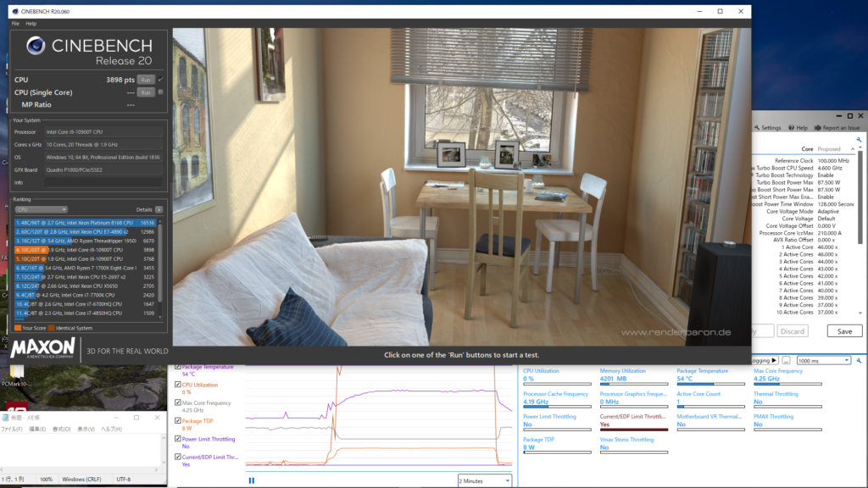Click the Discard button in XTU
The image size is (868, 488).
(x=793, y=331)
